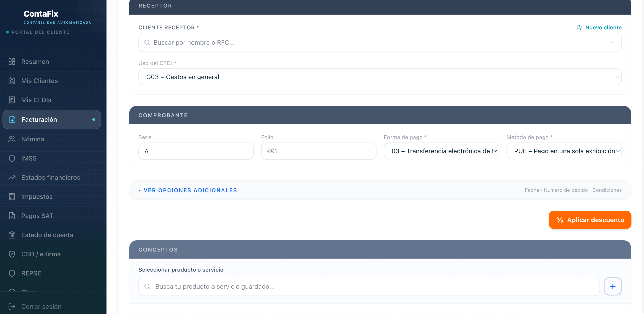
Task: Click the Pagos SAT file-check icon
Action: pos(12,216)
